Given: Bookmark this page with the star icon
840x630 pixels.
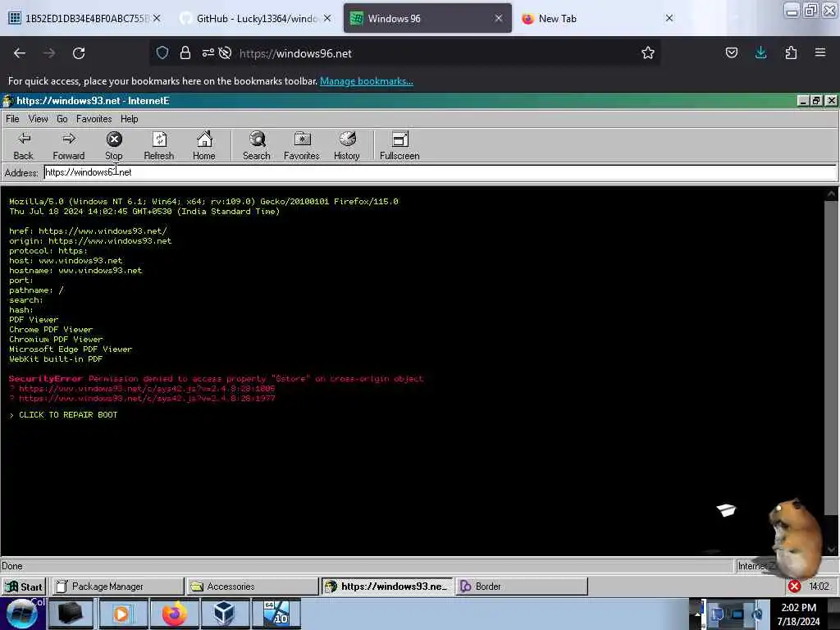Looking at the screenshot, I should point(648,52).
